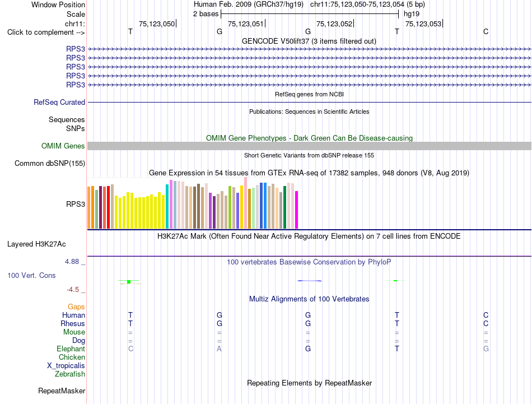Click the Gaps label in Multiz track

[76, 307]
